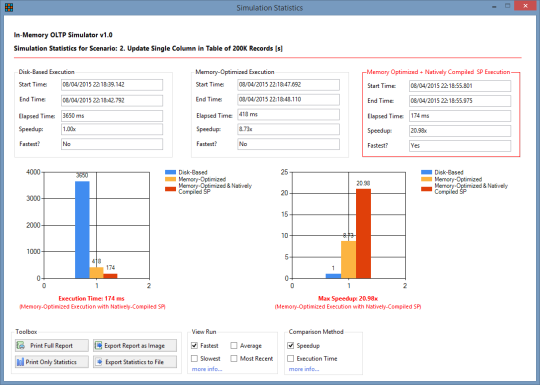
Task: Click Elapsed Time 174 ms field
Action: point(460,116)
